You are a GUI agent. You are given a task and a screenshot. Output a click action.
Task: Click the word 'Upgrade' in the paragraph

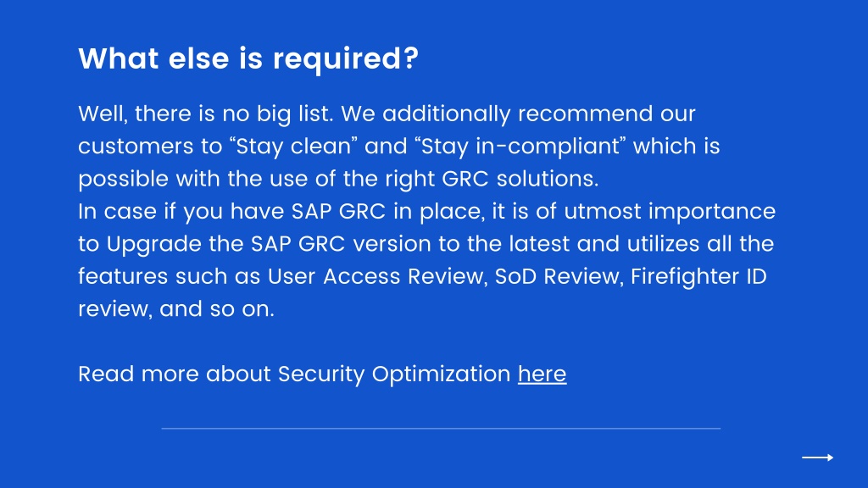coord(154,244)
